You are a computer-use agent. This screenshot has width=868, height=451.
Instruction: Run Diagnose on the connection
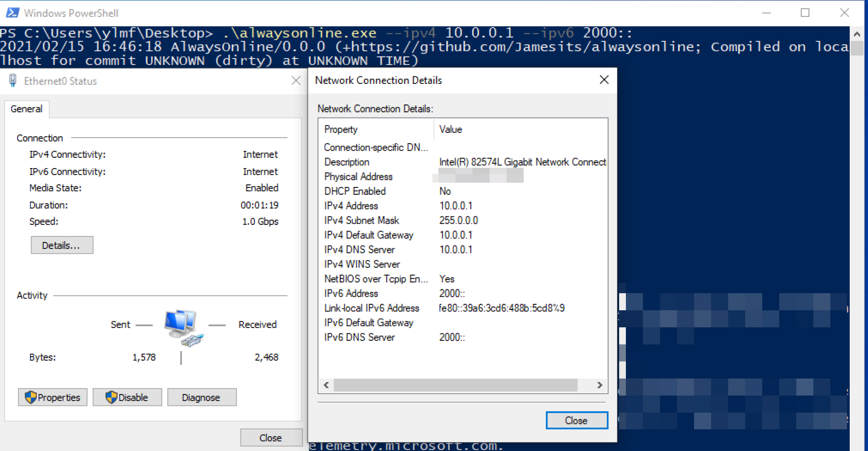202,397
